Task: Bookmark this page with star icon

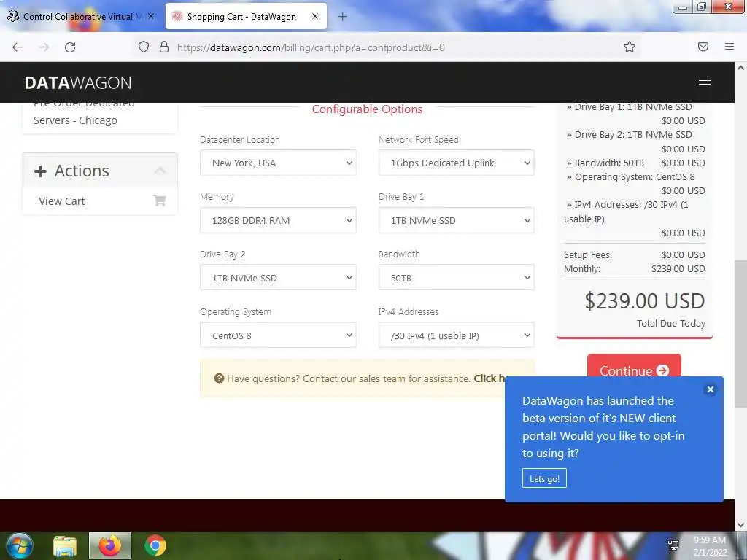Action: pyautogui.click(x=630, y=47)
